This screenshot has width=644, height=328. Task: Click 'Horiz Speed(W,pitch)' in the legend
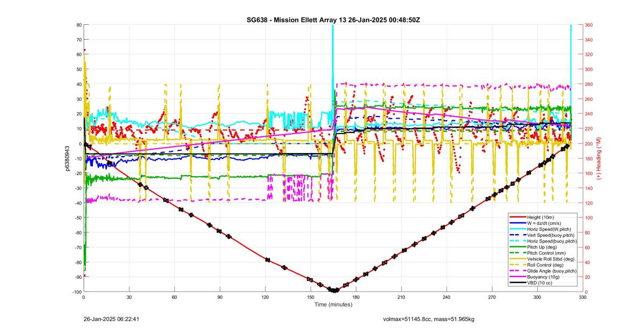[x=549, y=229]
